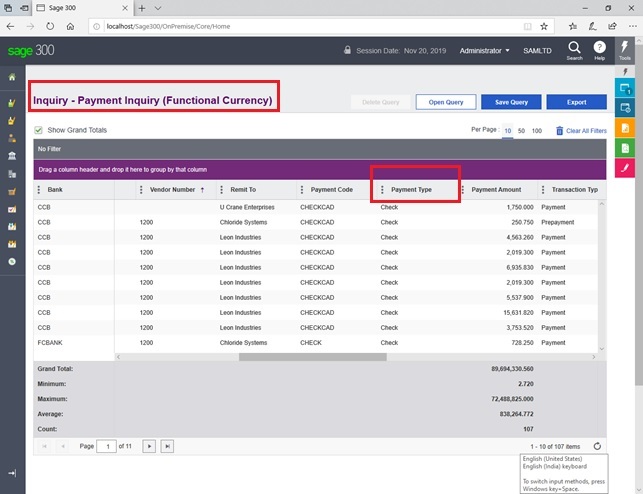Viewport: 643px width, 494px height.
Task: Open a new browser tab
Action: pos(141,8)
